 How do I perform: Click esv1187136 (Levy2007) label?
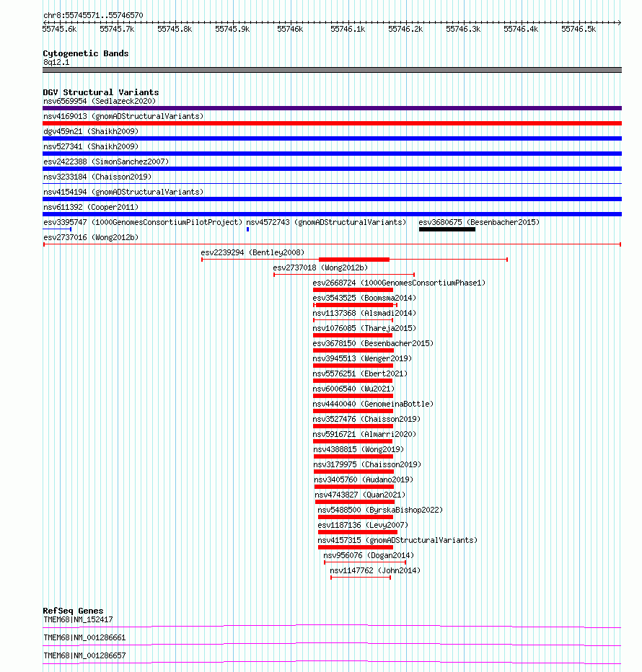[363, 525]
